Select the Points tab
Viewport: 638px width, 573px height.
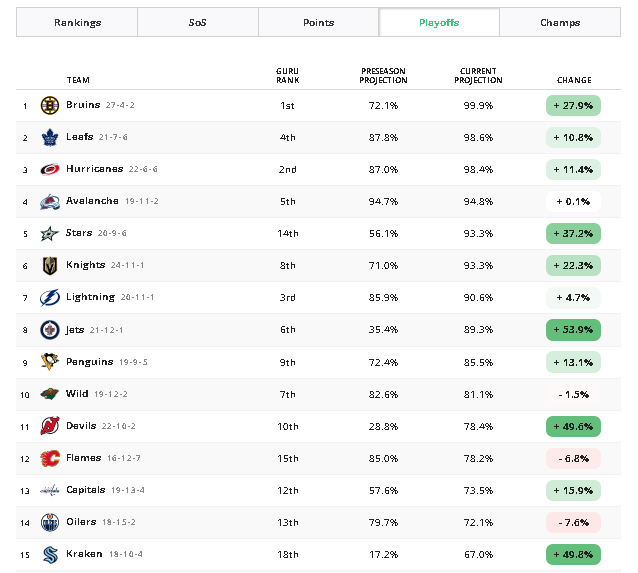pyautogui.click(x=319, y=22)
